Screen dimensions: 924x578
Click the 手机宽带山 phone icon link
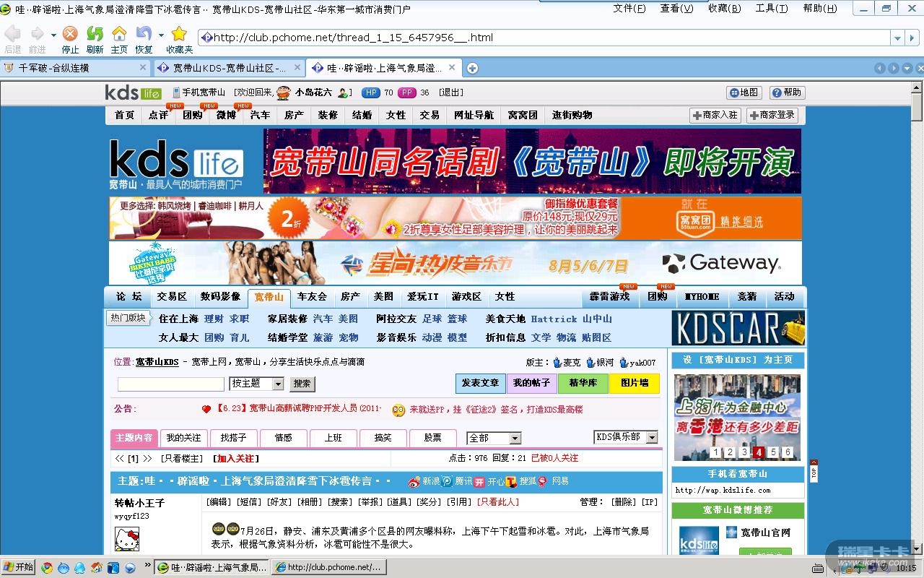pyautogui.click(x=176, y=92)
